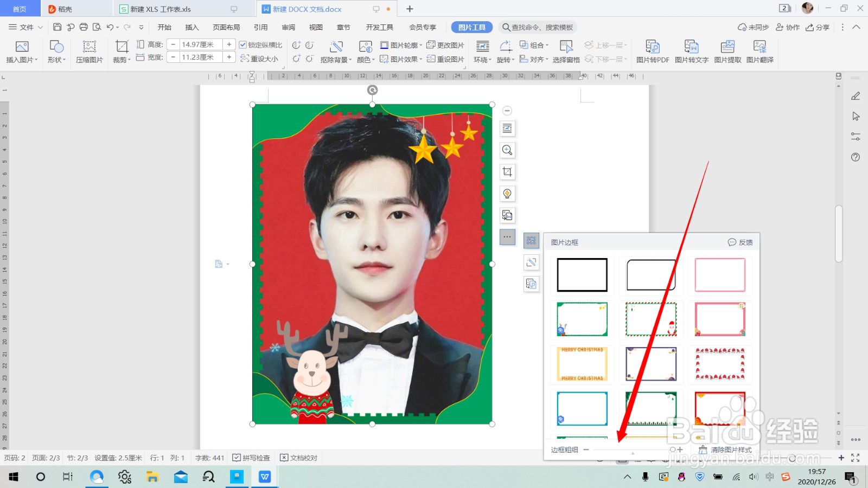Screen dimensions: 868x488
Task: Click the lightbulb icon beside picture
Action: point(507,194)
